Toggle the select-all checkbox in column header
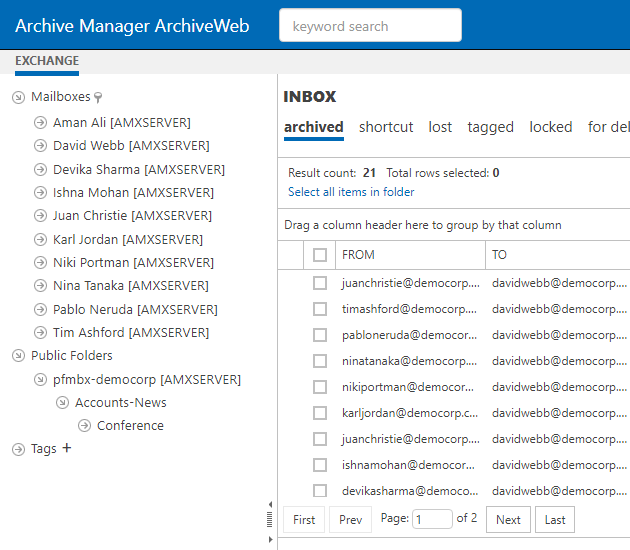Screen dimensions: 630x550 coord(320,255)
